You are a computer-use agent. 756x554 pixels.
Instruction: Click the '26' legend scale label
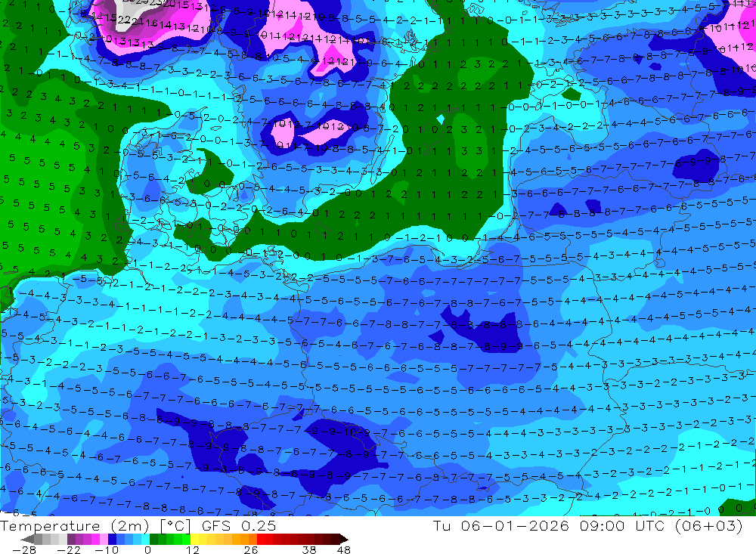coord(251,549)
